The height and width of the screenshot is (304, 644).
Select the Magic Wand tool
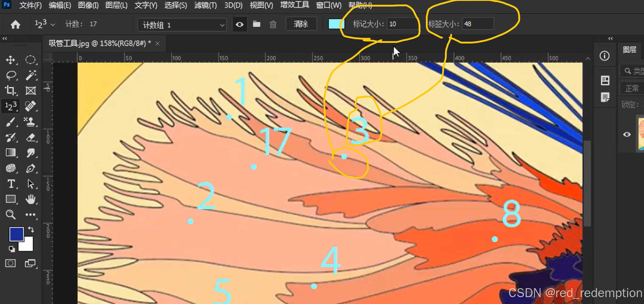[30, 75]
